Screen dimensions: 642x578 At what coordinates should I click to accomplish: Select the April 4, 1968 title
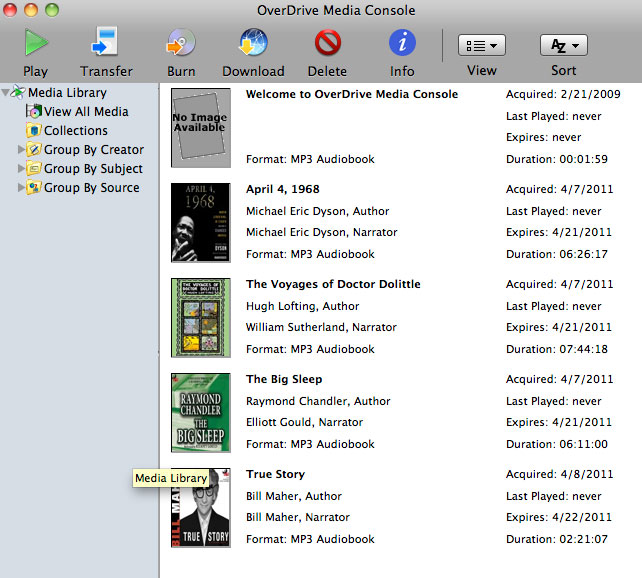(283, 189)
